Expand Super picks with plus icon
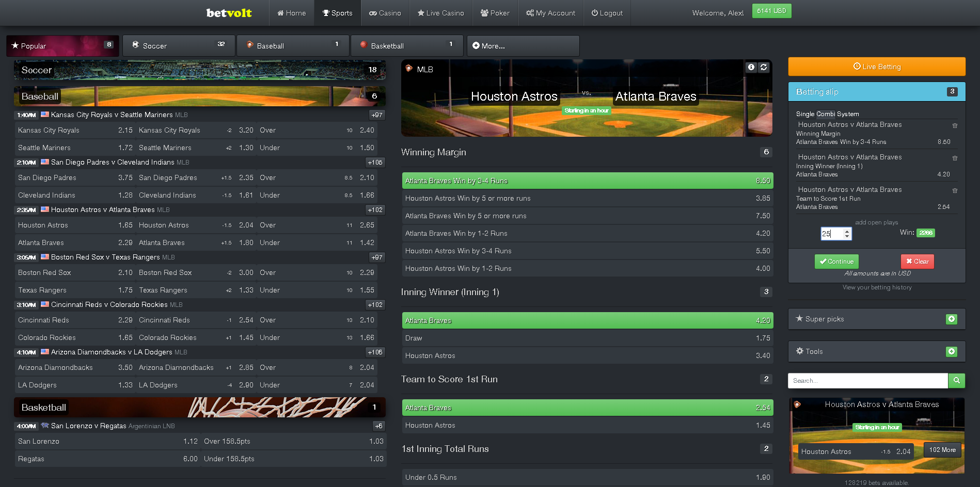The image size is (980, 487). tap(951, 319)
